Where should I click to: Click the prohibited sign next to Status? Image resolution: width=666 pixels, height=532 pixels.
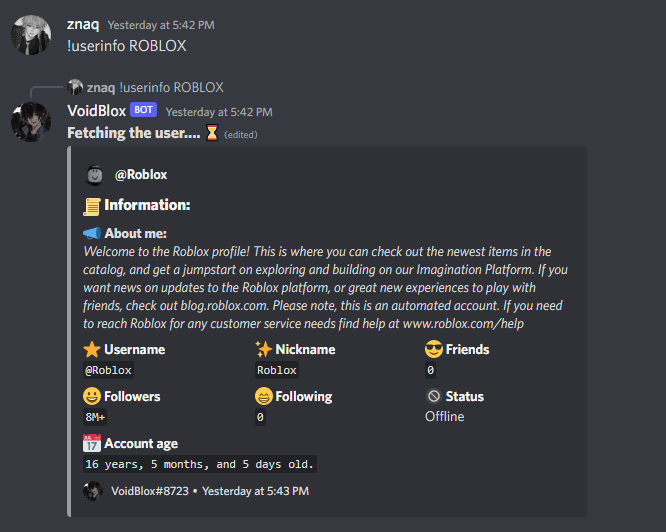coord(434,396)
